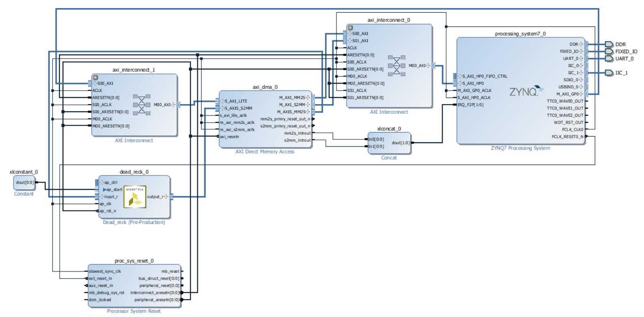The image size is (644, 317).
Task: Select peripheral_aresetn[0:0] pin on proc_sys_reset_0
Action: pos(156,300)
